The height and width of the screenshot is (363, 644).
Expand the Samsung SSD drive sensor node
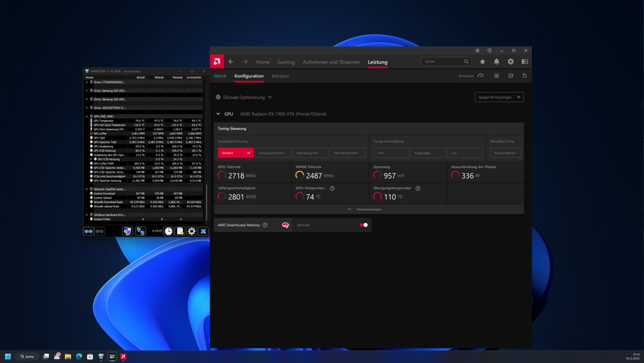[x=87, y=91]
